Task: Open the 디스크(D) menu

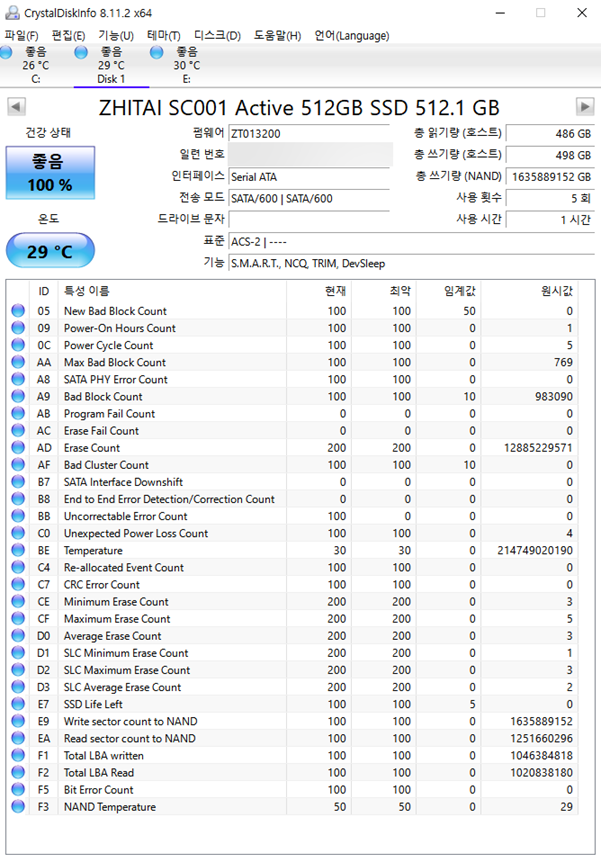Action: tap(217, 36)
